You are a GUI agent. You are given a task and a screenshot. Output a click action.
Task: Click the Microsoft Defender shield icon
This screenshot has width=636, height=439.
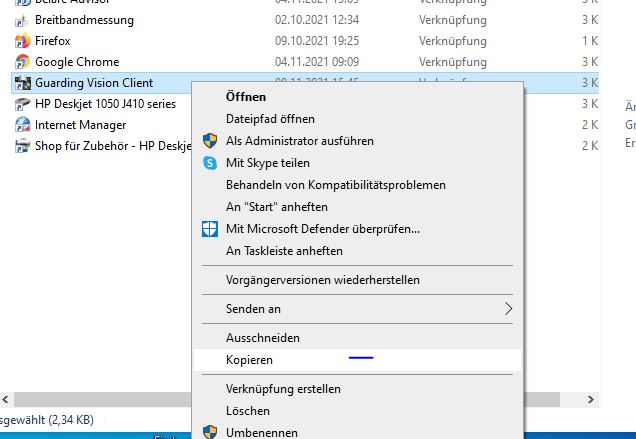[x=210, y=229]
